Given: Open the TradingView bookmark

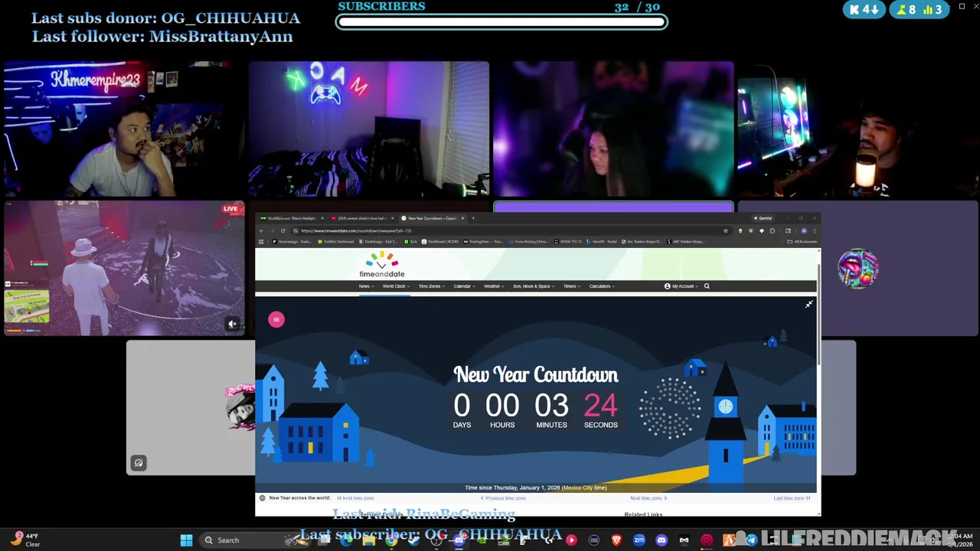Looking at the screenshot, I should click(484, 242).
